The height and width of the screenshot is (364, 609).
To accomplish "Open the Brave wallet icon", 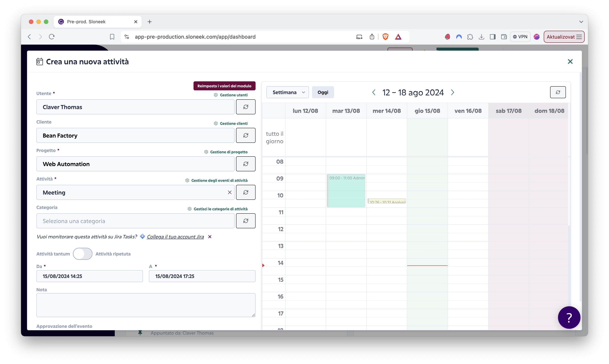I will pos(504,37).
